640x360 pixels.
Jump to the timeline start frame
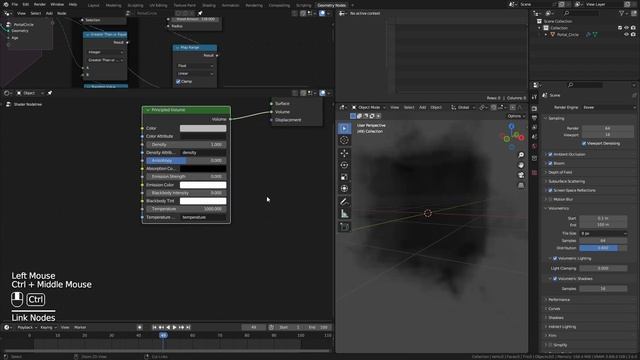154,327
